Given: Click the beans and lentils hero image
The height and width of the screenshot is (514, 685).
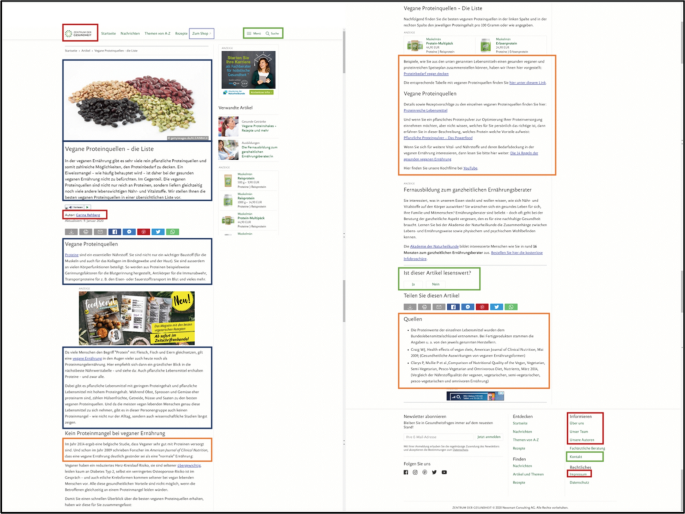Looking at the screenshot, I should [138, 100].
